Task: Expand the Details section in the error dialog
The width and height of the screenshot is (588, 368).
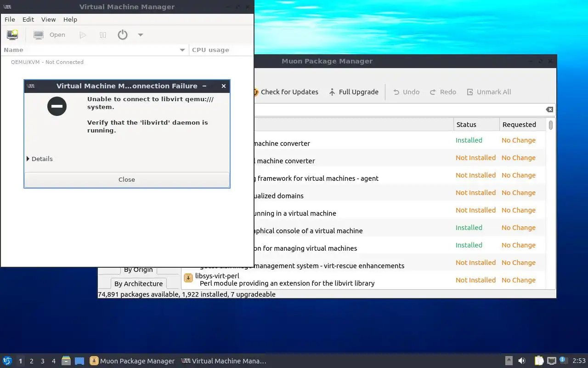Action: 40,159
